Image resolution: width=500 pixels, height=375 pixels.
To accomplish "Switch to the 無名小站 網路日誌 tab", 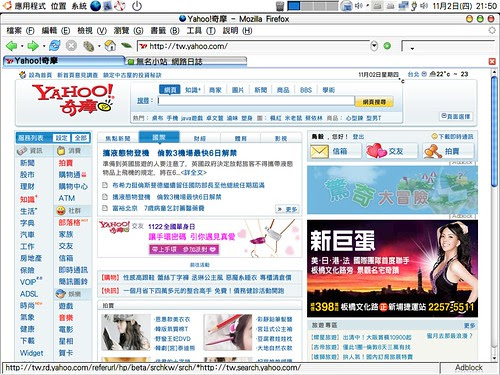I will [186, 61].
